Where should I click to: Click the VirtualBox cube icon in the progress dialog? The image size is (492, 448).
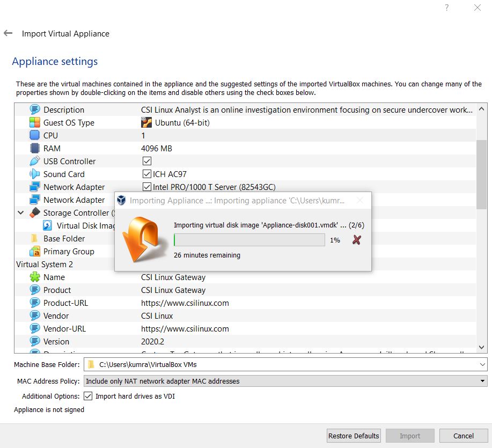[x=121, y=200]
